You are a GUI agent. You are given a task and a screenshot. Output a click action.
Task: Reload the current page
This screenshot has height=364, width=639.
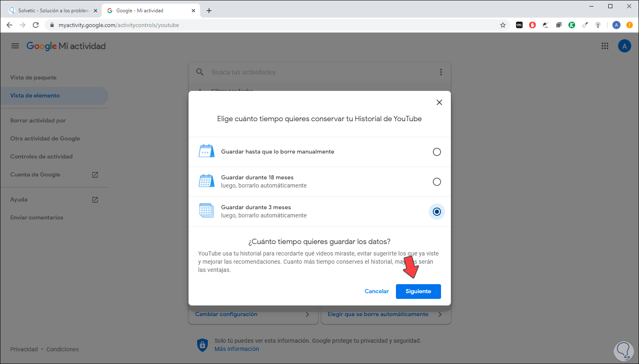coord(36,25)
